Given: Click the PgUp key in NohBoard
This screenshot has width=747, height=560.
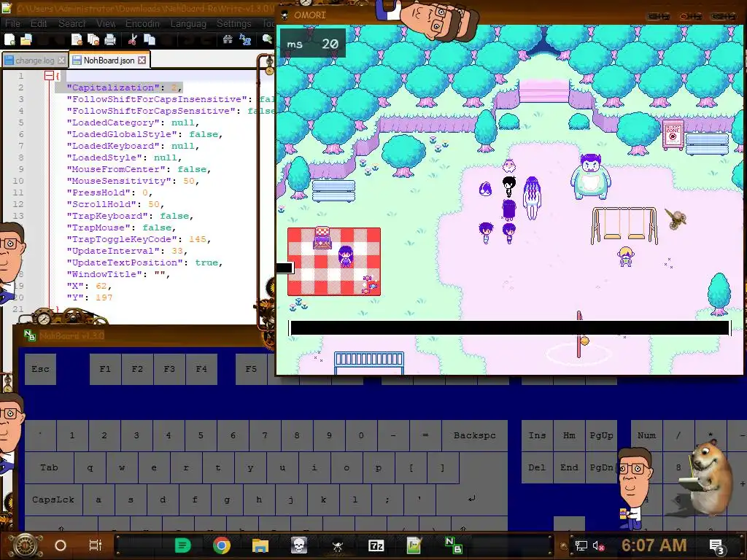Looking at the screenshot, I should click(x=601, y=435).
